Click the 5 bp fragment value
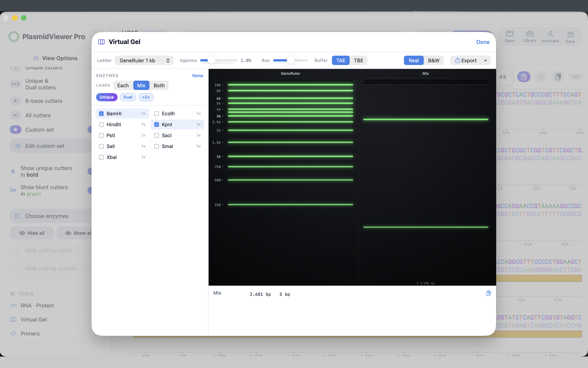The image size is (588, 368). pos(285,294)
